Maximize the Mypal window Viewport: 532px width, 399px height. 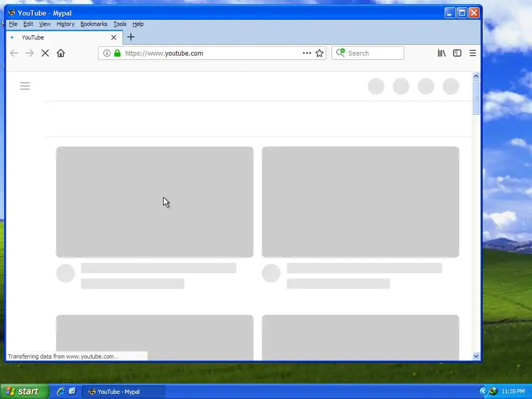click(x=462, y=13)
